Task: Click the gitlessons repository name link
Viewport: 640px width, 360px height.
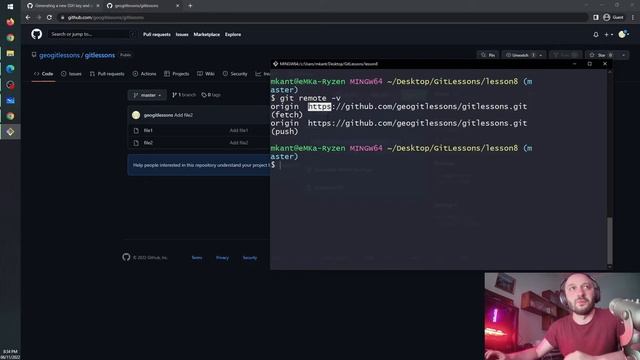Action: [100, 55]
